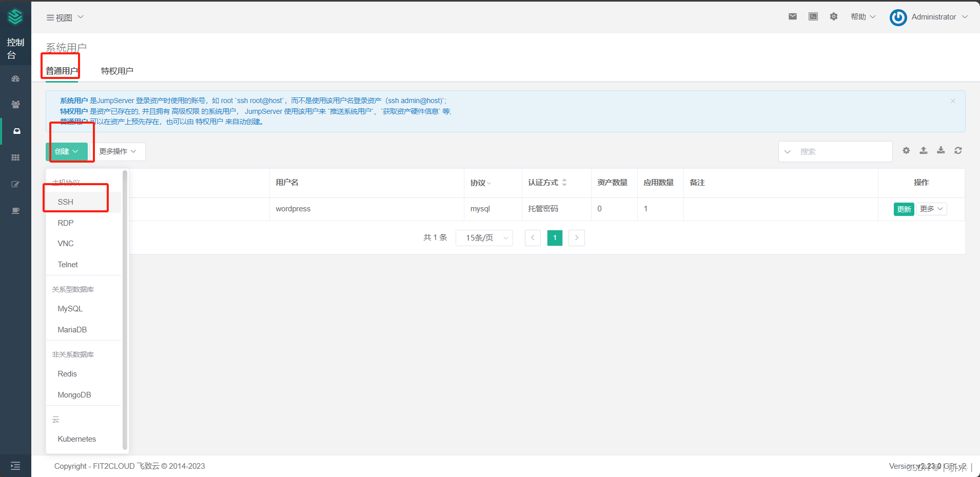The width and height of the screenshot is (980, 477).
Task: Click the JumpServer logo icon
Action: click(15, 17)
